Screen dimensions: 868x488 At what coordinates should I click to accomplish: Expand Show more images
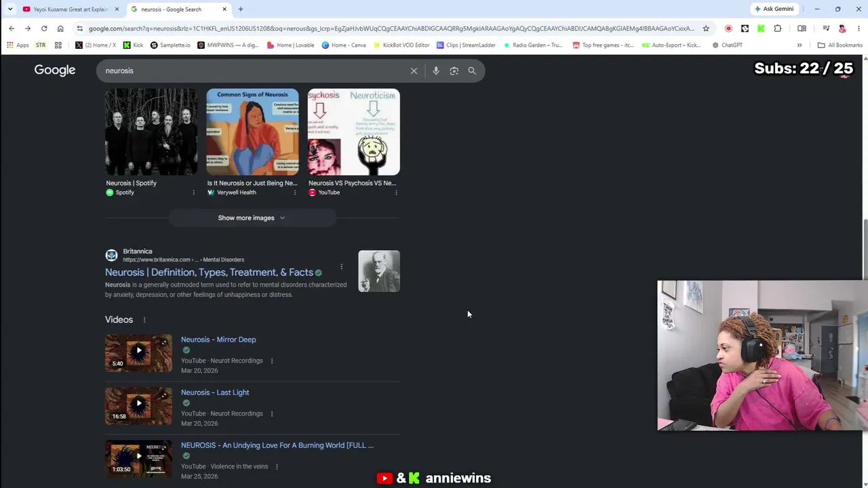[252, 218]
